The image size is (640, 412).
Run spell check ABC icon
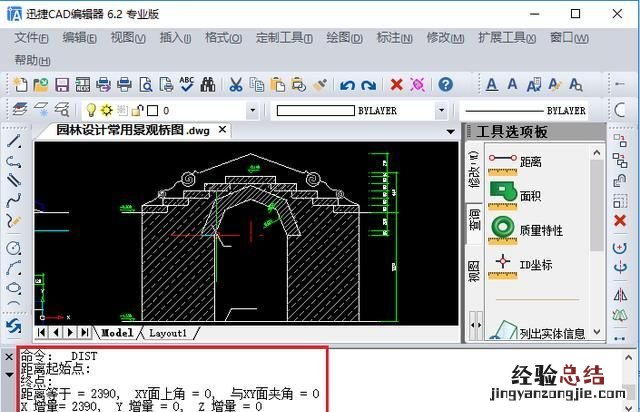point(187,84)
